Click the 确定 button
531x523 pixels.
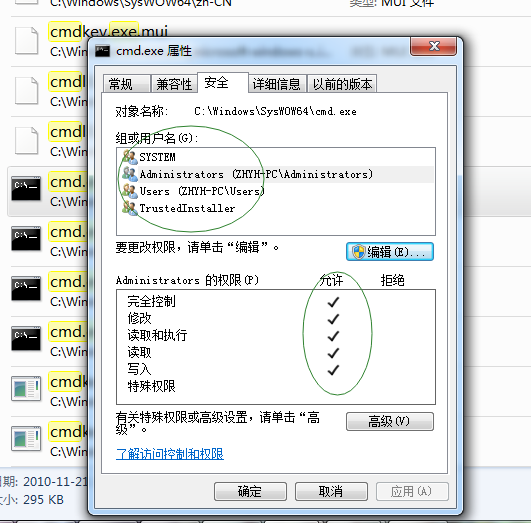pyautogui.click(x=250, y=491)
